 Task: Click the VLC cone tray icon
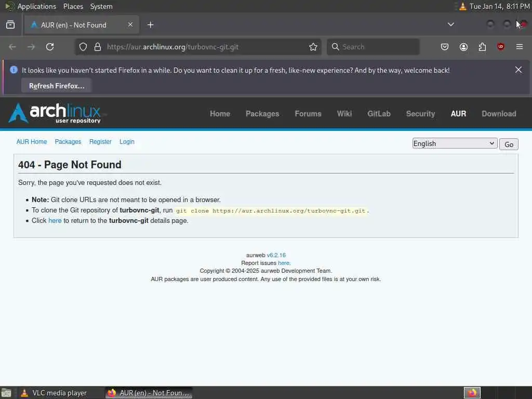[463, 6]
